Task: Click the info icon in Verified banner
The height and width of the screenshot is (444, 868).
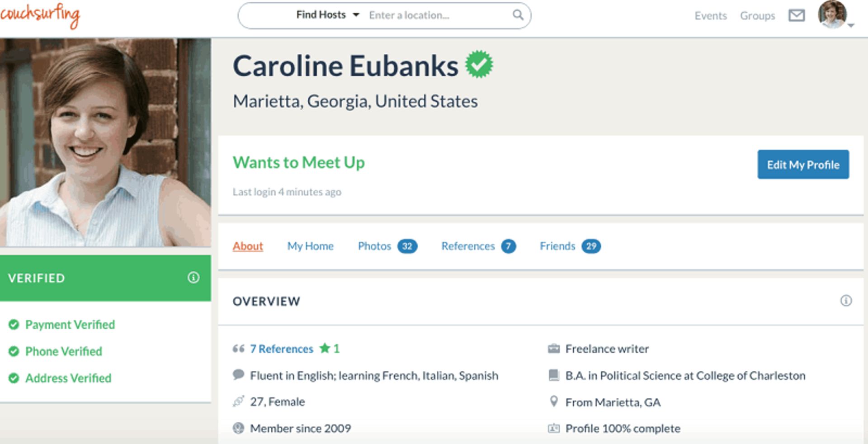Action: point(193,278)
